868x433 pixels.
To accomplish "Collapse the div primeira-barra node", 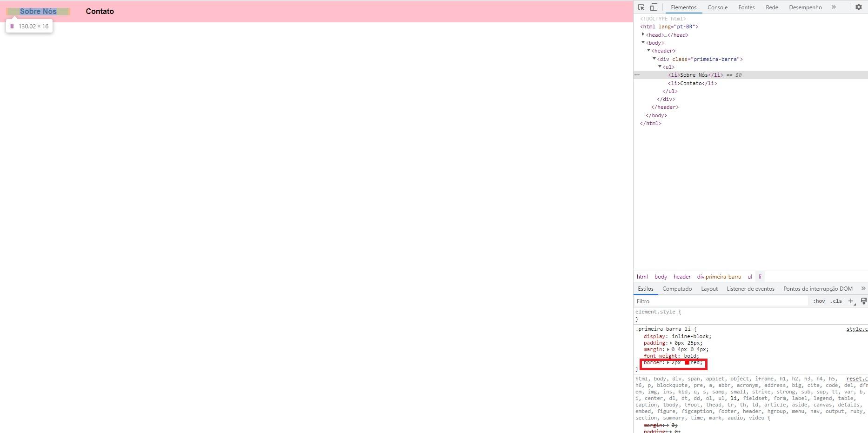I will coord(654,59).
